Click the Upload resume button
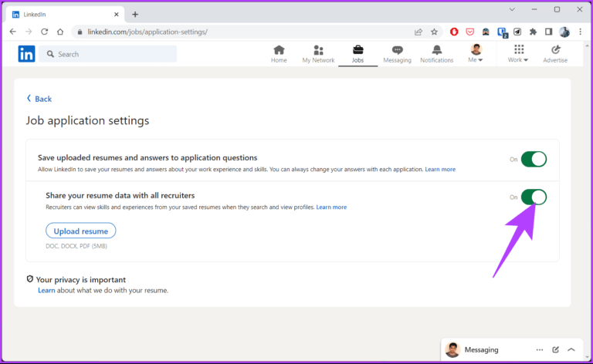 [x=80, y=231]
